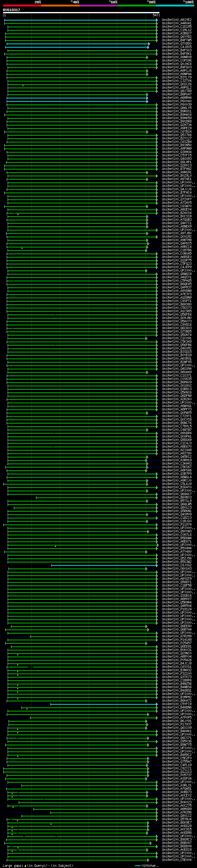Open hit UniRef100_Q6YYR2
This screenshot has height=868, width=197.
coord(177,37)
